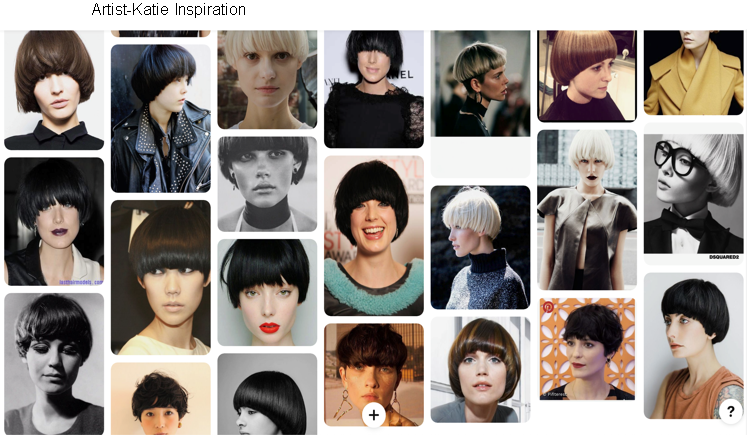Open blonde side-profile pin with sparkly sweater
The height and width of the screenshot is (436, 748).
pyautogui.click(x=480, y=247)
